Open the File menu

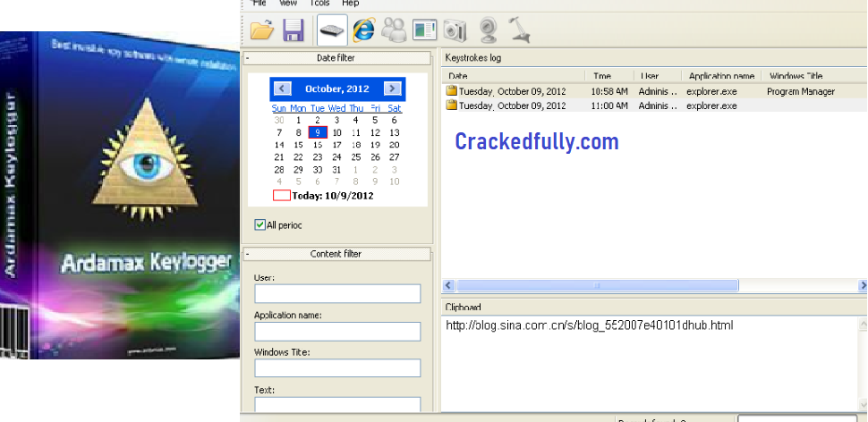[260, 3]
